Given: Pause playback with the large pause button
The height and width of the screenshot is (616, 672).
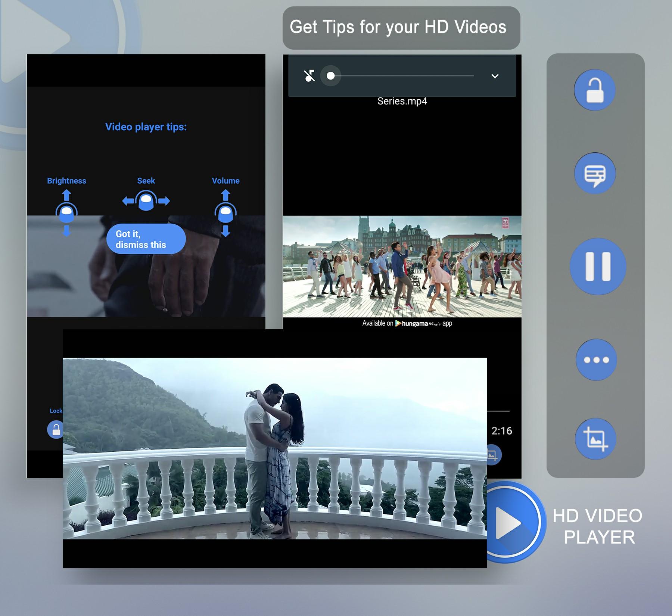Looking at the screenshot, I should [598, 266].
